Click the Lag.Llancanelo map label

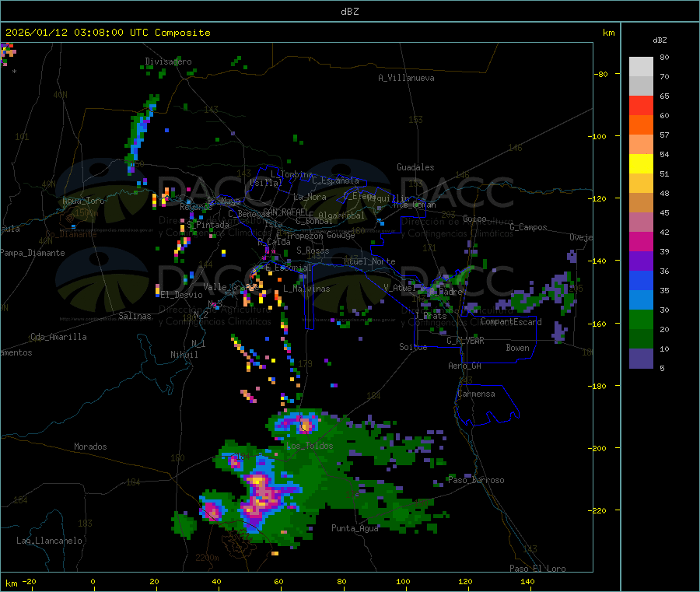[50, 541]
